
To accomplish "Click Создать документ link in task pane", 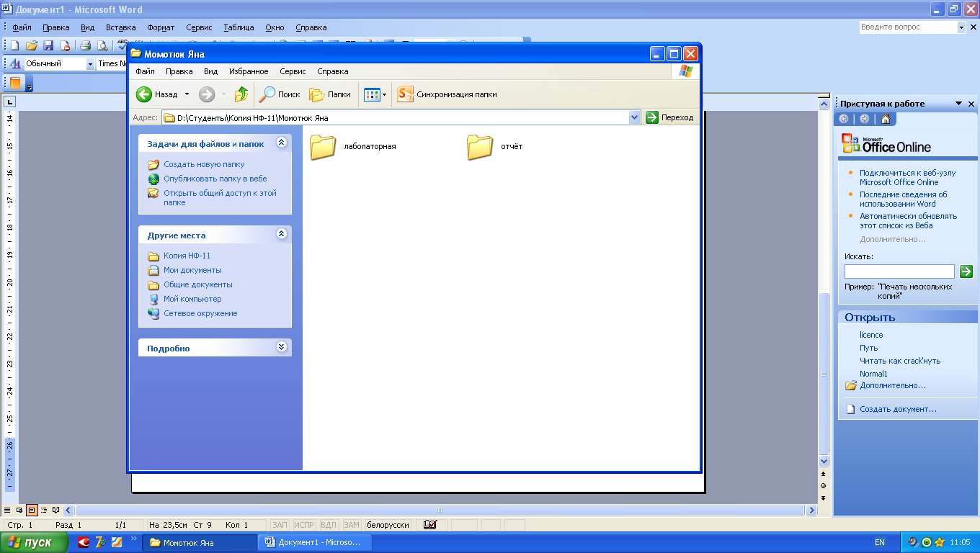I will click(898, 409).
